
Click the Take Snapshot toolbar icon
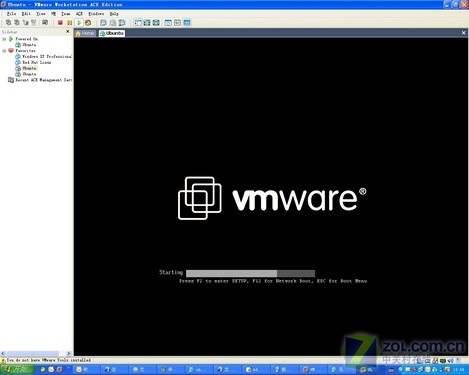[x=103, y=23]
